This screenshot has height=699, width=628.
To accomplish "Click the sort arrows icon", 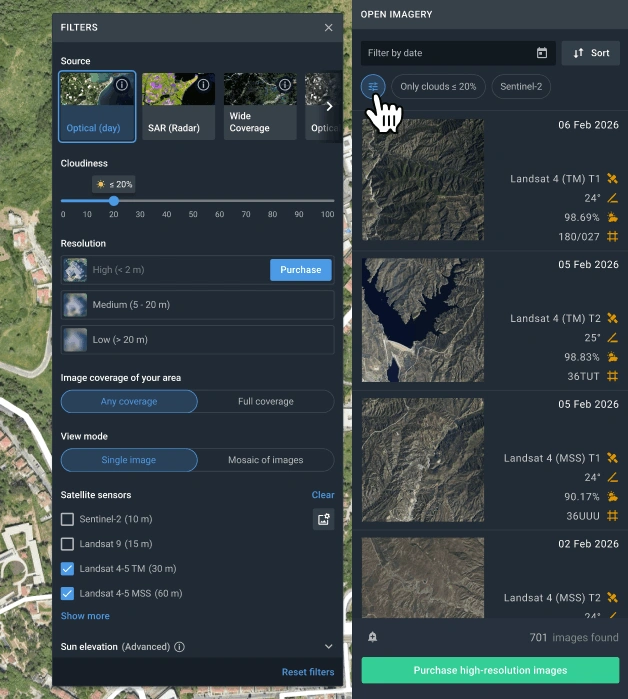I will 579,53.
